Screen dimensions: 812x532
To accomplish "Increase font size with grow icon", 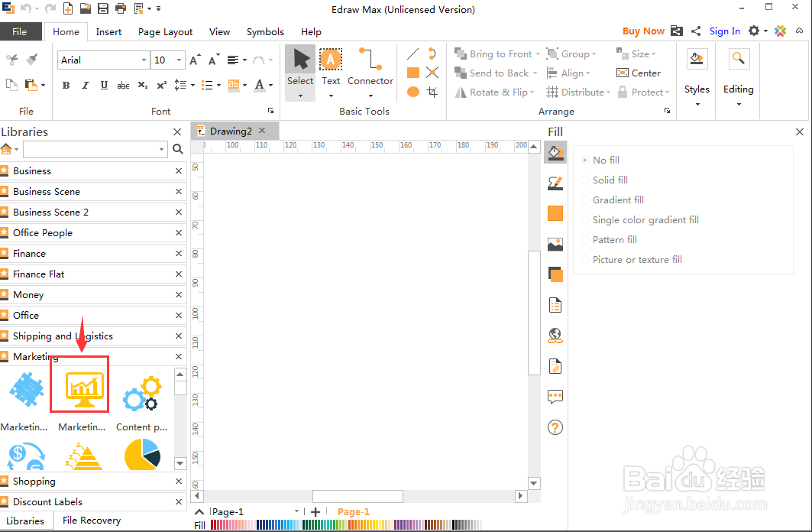I will 195,60.
